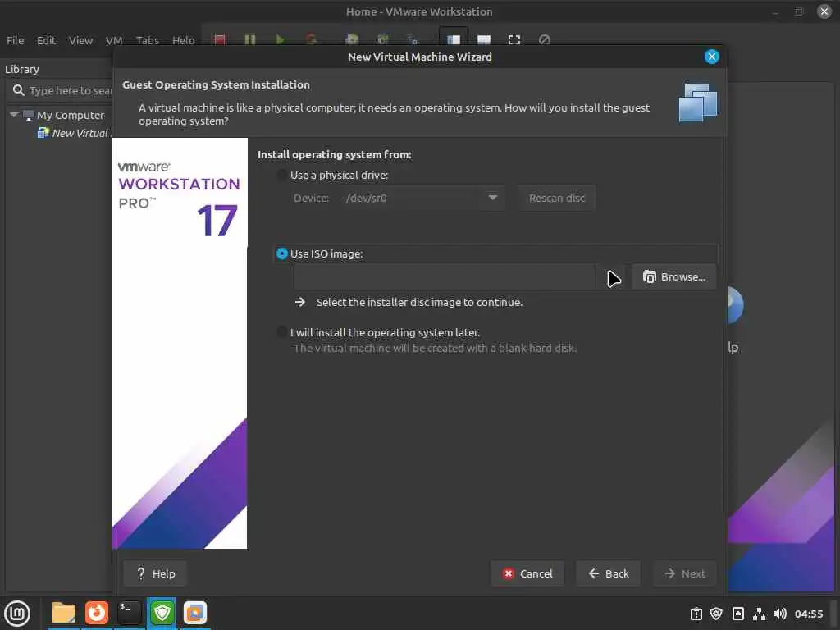Open the Edit menu
This screenshot has width=840, height=630.
tap(46, 40)
